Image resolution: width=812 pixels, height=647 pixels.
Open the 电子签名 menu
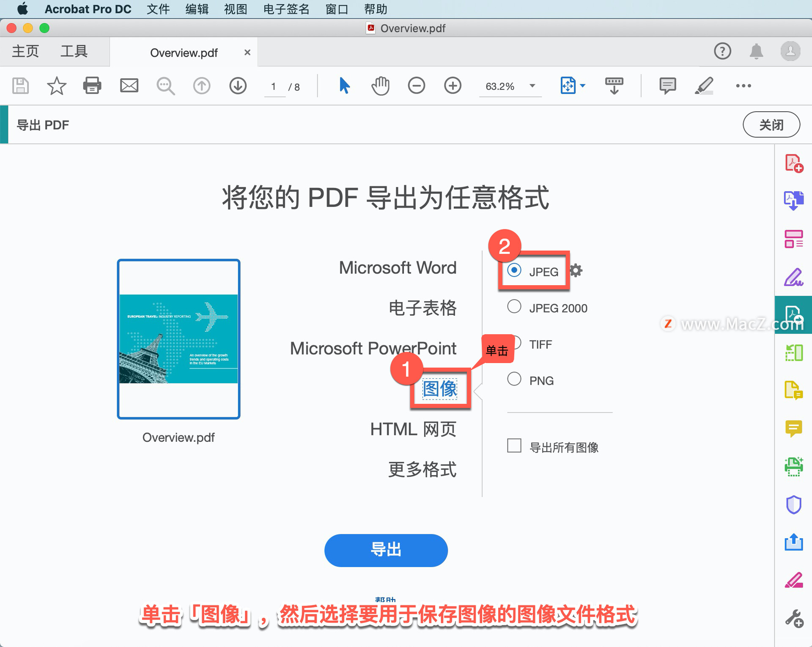coord(286,9)
